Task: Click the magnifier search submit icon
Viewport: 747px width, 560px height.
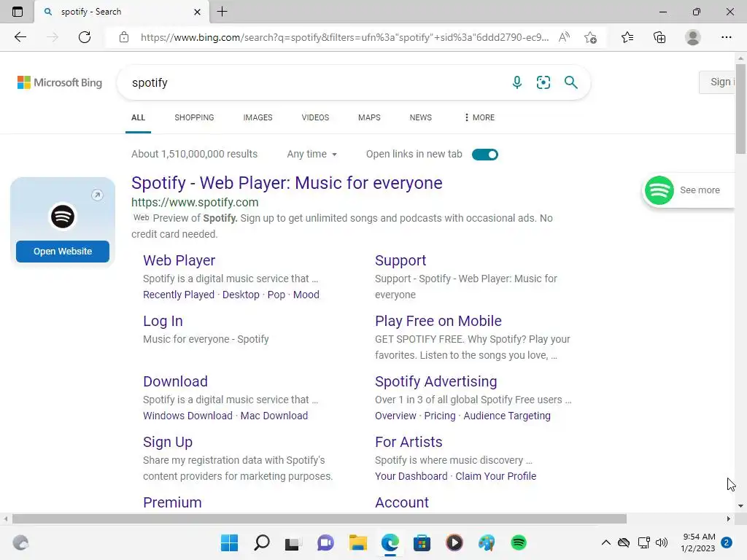Action: point(570,82)
